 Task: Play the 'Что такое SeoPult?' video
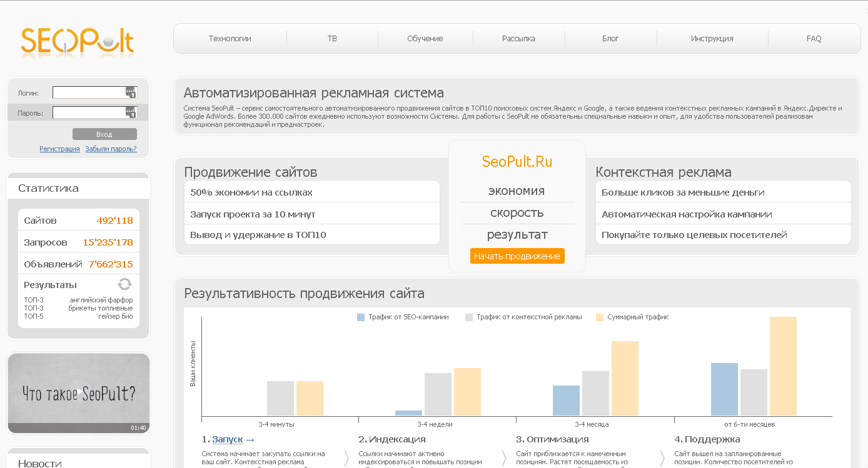click(78, 392)
